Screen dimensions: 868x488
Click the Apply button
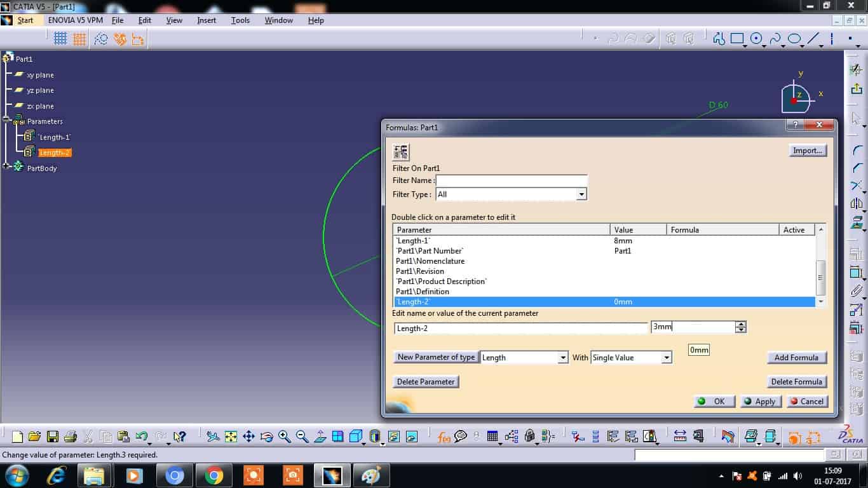click(761, 402)
